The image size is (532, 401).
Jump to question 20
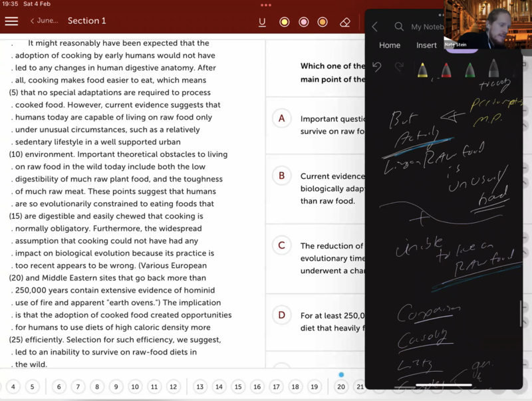point(341,386)
